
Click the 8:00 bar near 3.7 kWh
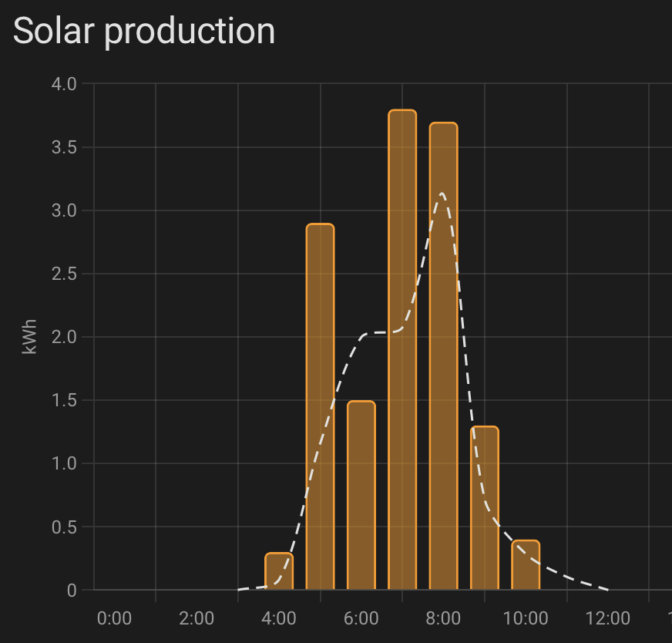444,356
